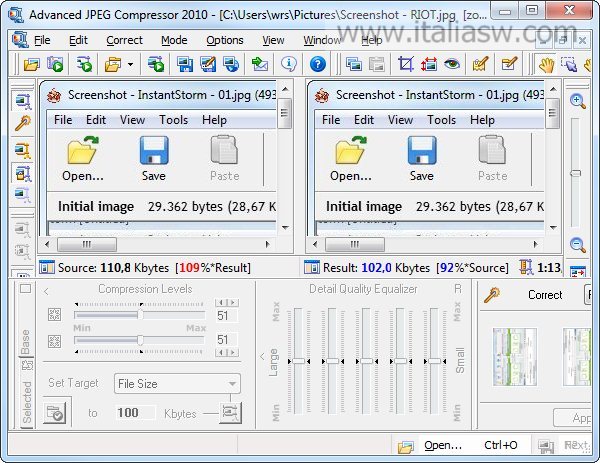600x463 pixels.
Task: Click the recent files folder icon
Action: (113, 64)
